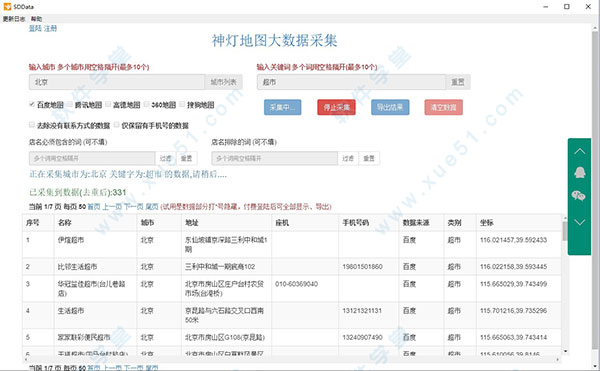Check 去除没有联系方式的数据 option
This screenshot has width=600, height=371.
pos(32,125)
